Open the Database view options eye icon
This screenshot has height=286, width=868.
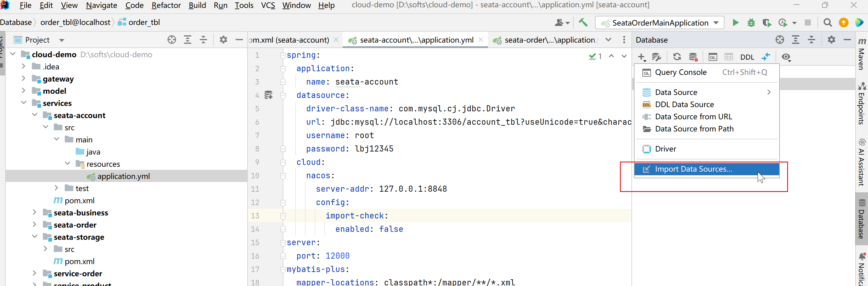[x=786, y=57]
